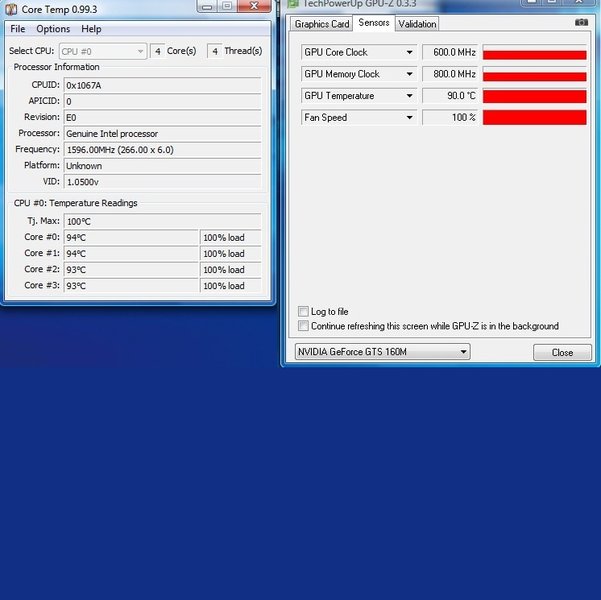This screenshot has width=601, height=600.
Task: Expand the Select CPU dropdown
Action: [103, 51]
